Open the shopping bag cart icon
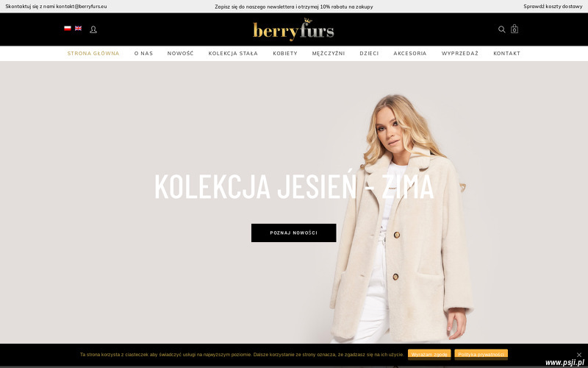Image resolution: width=588 pixels, height=368 pixels. coord(514,29)
